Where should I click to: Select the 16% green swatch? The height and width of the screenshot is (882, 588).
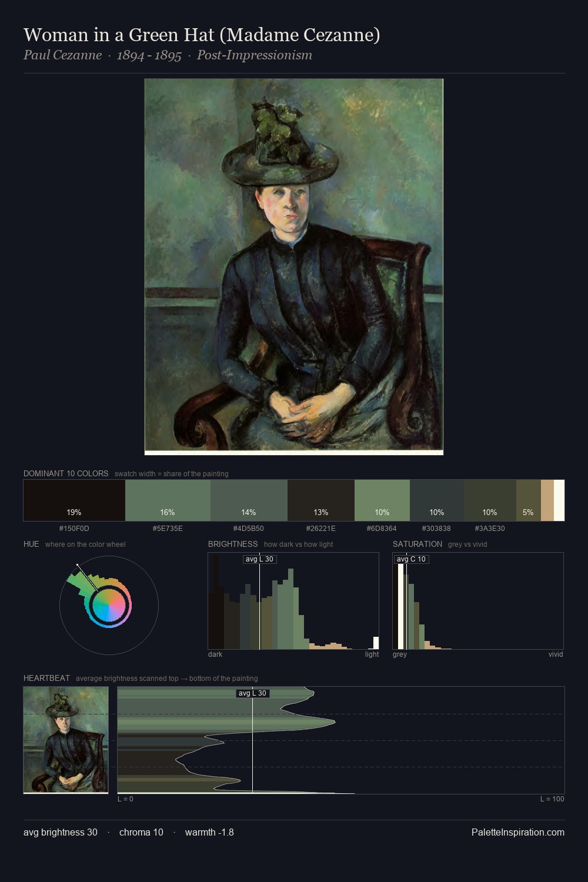[168, 500]
